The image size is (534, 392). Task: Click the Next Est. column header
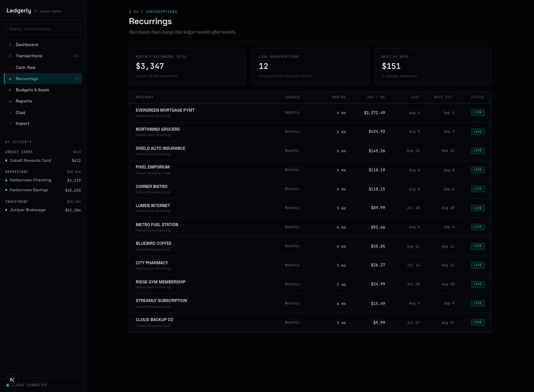pyautogui.click(x=444, y=97)
